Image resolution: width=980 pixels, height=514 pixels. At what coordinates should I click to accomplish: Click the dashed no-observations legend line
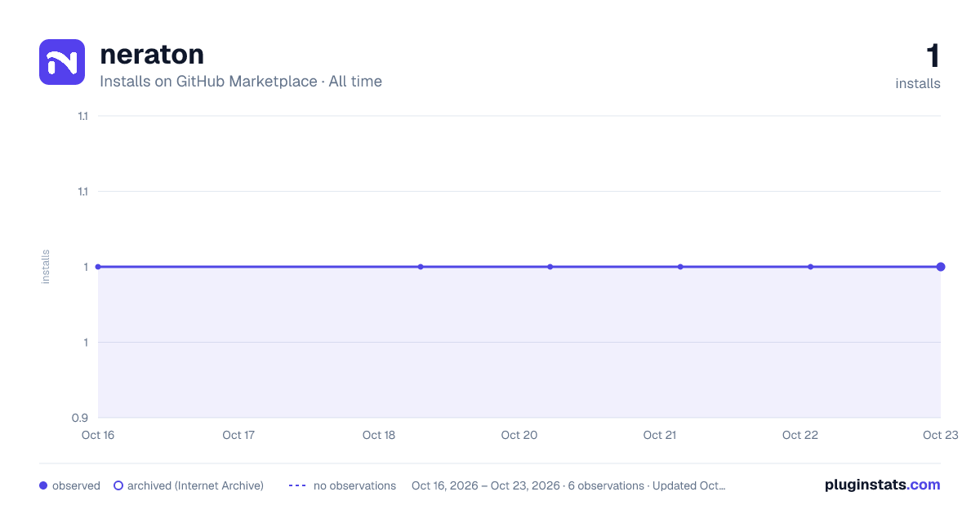pyautogui.click(x=297, y=485)
